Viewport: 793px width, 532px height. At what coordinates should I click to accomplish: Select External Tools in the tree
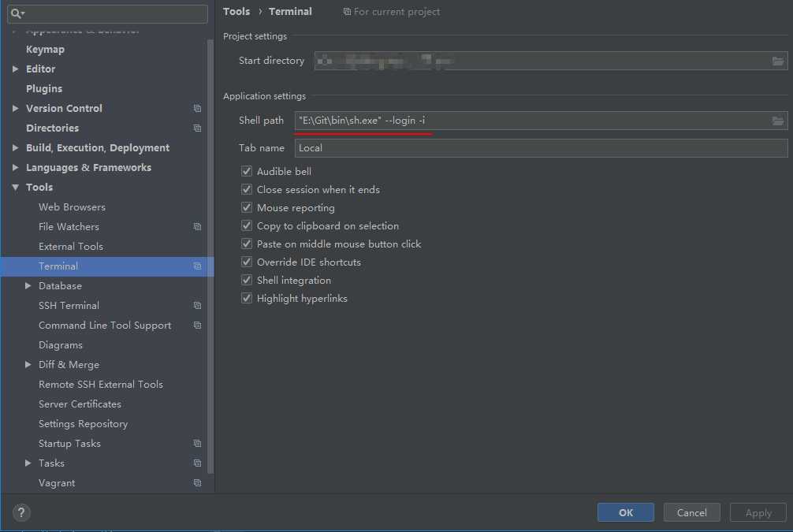point(71,246)
